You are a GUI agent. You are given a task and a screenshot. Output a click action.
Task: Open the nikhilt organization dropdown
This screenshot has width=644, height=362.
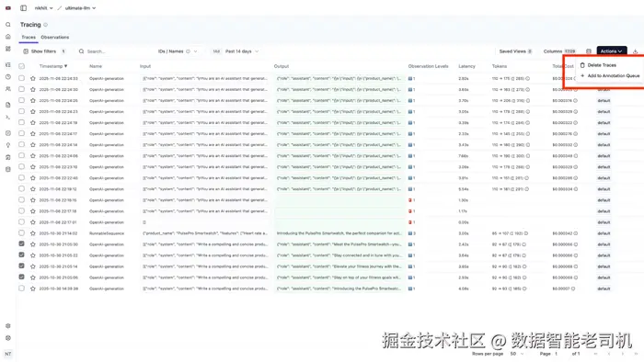tap(43, 7)
